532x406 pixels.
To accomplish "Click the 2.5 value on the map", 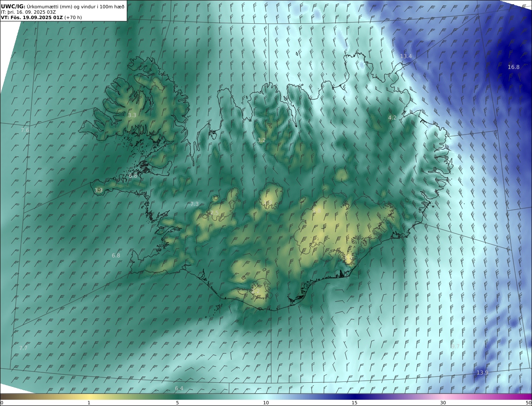I will coord(214,213).
